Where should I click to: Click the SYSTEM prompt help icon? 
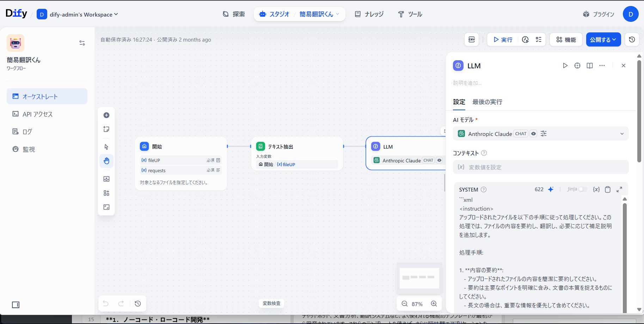click(484, 189)
